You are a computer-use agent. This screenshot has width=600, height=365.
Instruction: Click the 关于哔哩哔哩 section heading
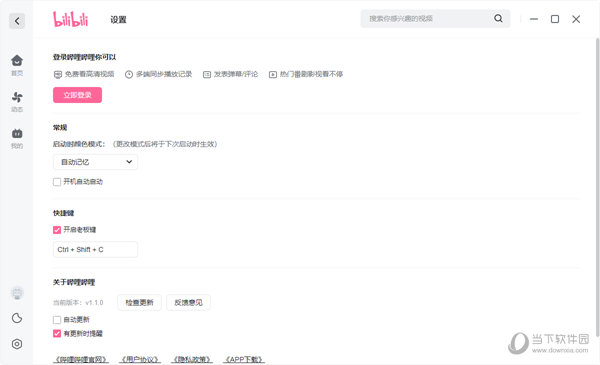(x=74, y=282)
